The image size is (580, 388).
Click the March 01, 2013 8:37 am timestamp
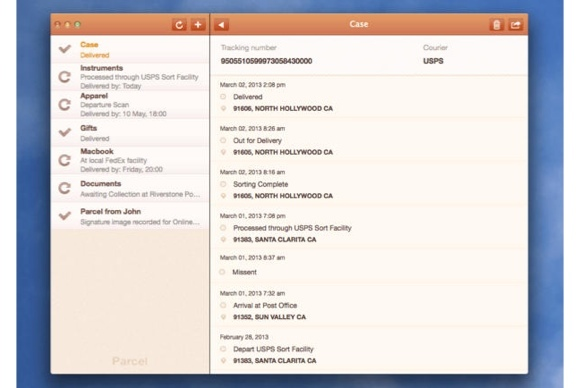(252, 257)
